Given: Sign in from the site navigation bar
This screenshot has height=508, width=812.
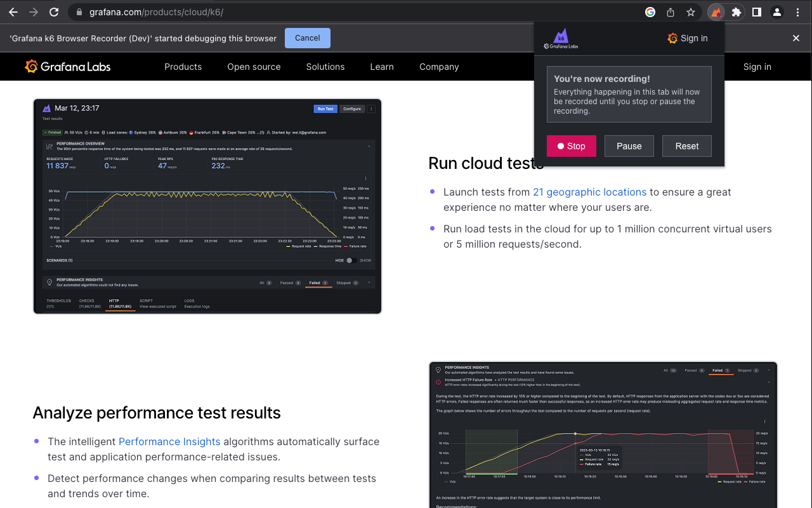Looking at the screenshot, I should (757, 67).
